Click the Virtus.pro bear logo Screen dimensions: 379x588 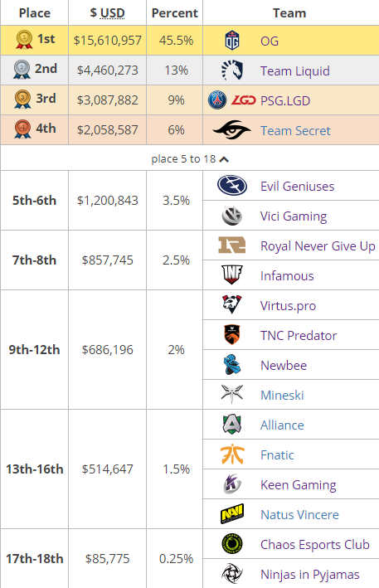tap(232, 305)
